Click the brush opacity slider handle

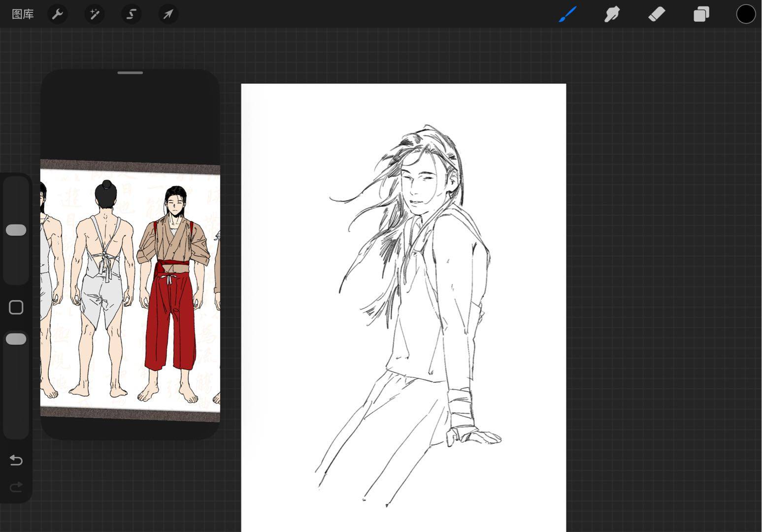point(16,339)
